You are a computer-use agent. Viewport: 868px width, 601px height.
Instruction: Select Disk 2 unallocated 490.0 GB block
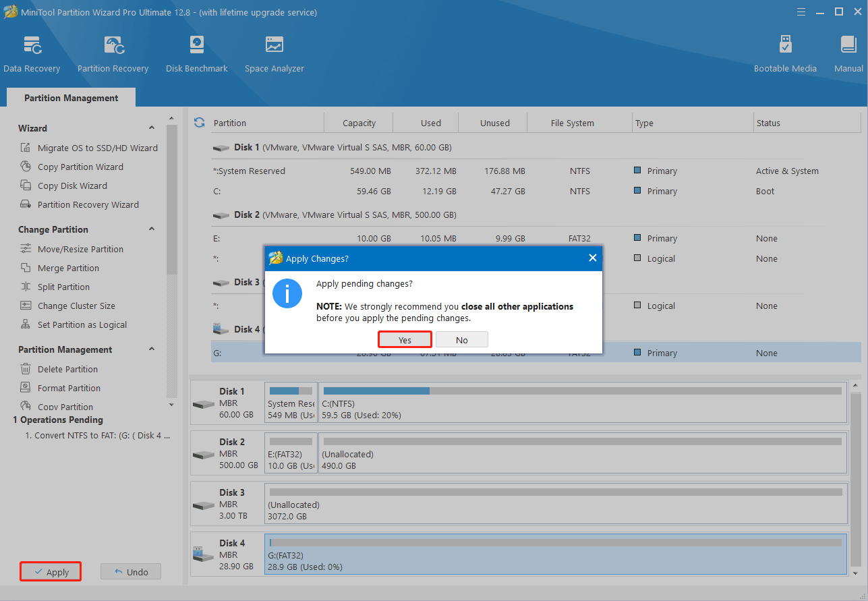pos(583,453)
